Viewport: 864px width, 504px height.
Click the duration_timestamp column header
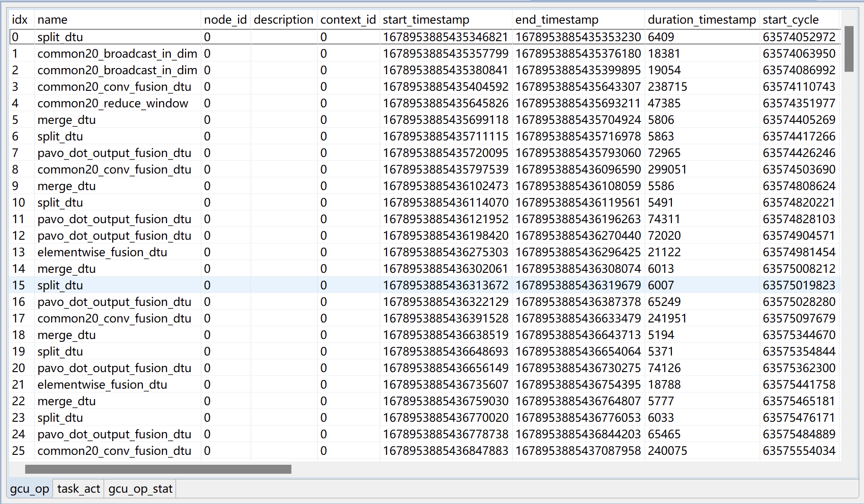(x=702, y=19)
